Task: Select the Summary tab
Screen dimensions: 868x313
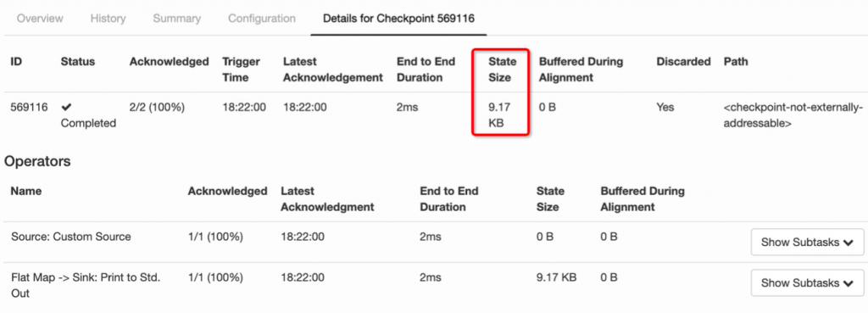Action: [177, 19]
